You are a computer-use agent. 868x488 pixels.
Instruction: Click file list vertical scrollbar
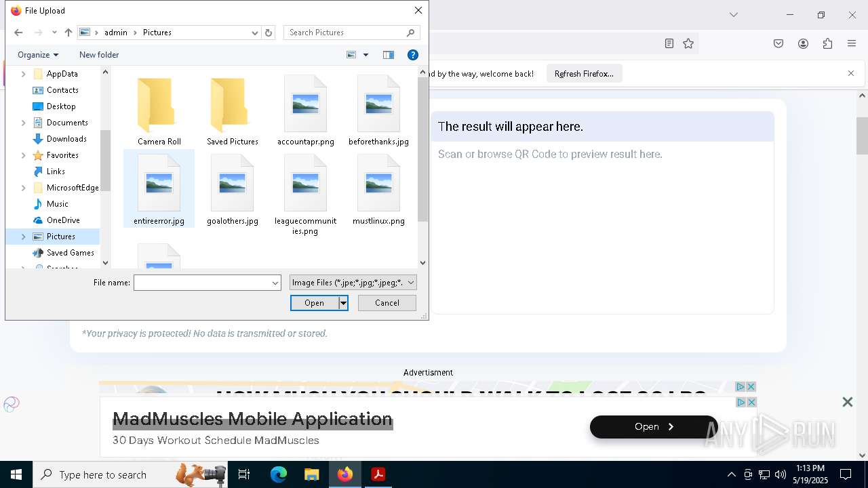pyautogui.click(x=422, y=149)
